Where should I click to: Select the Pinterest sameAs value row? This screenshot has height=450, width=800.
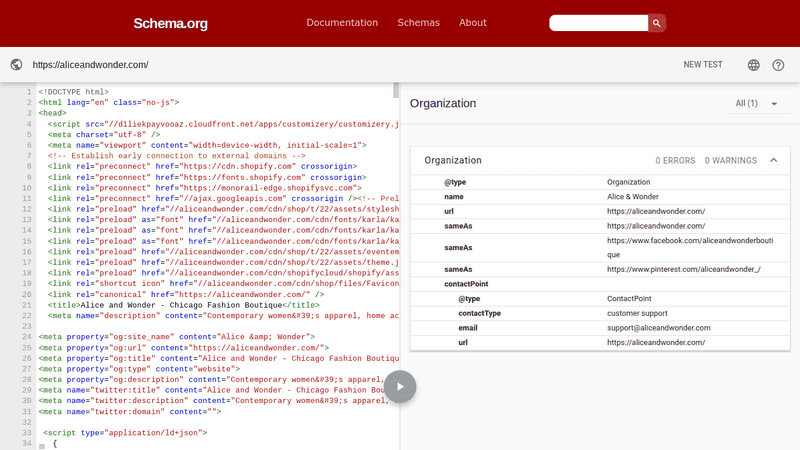[683, 270]
